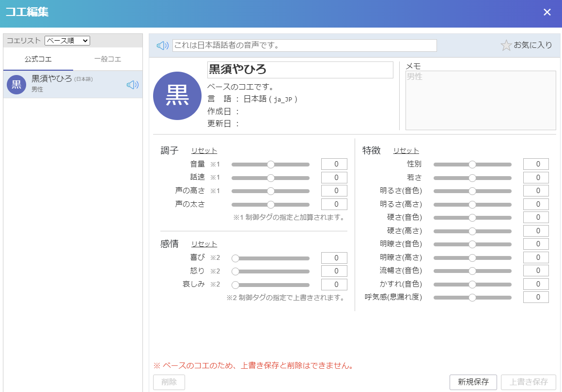Image resolution: width=562 pixels, height=392 pixels.
Task: Click the 話速 slider handle
Action: (271, 178)
